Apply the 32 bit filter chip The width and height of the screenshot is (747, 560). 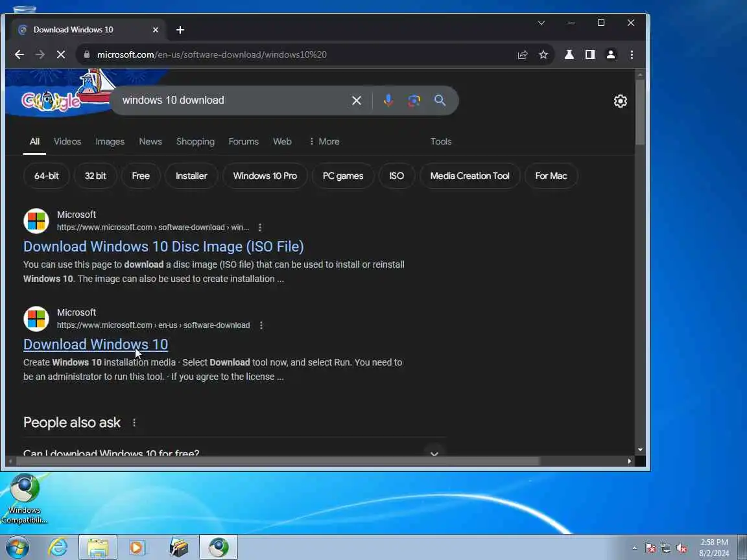point(95,176)
